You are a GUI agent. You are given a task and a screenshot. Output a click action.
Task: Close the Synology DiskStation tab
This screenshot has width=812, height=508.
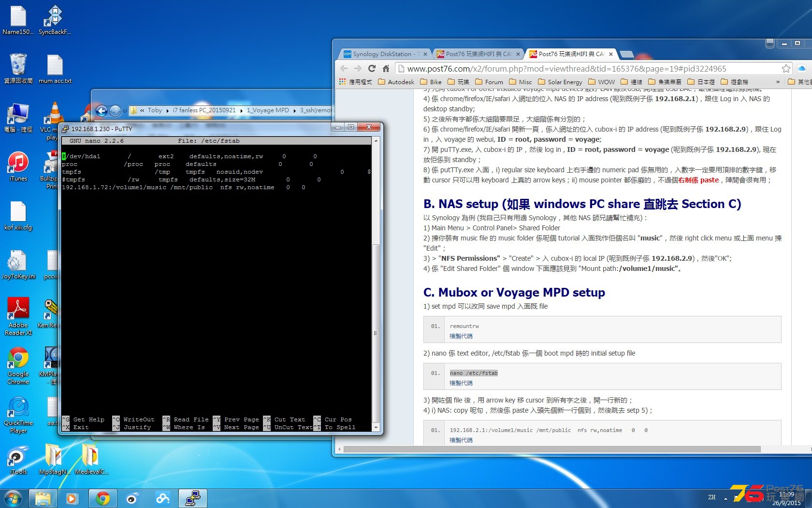point(425,54)
